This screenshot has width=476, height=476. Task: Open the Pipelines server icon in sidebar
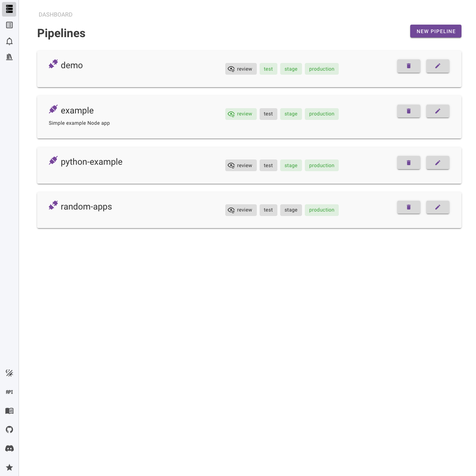coord(9,9)
